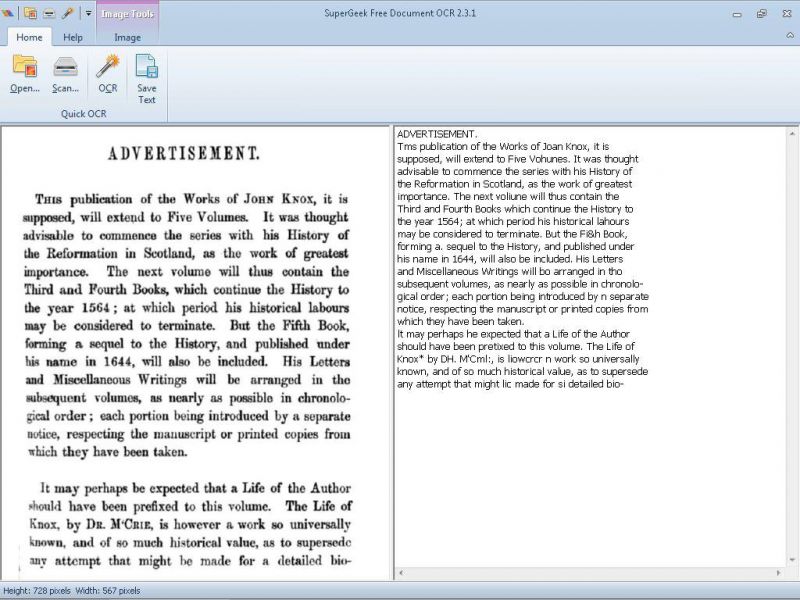Open an image file with the Open... ribbon button

point(24,74)
